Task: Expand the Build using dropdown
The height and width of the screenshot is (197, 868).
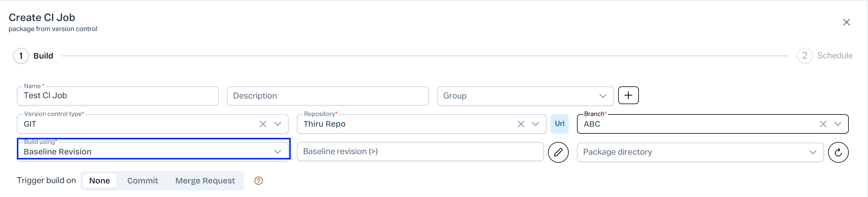Action: pyautogui.click(x=277, y=152)
